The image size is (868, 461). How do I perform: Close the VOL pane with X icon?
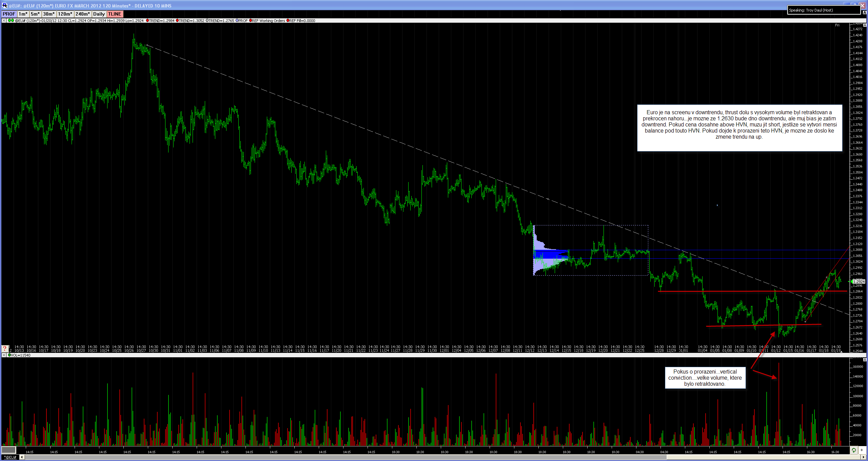coord(4,355)
